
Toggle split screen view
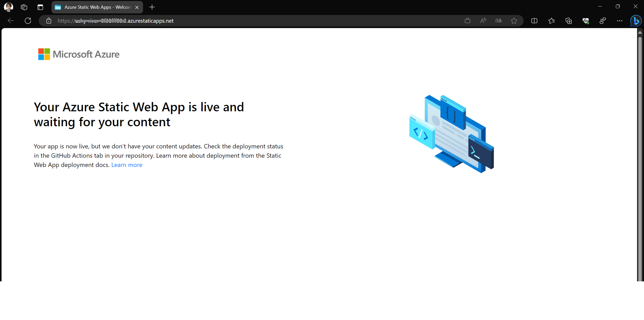534,21
